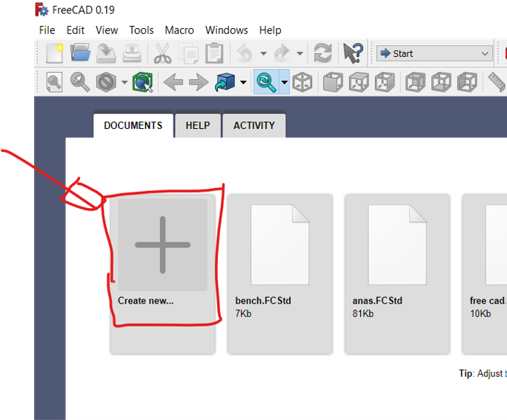The height and width of the screenshot is (420, 507).
Task: Switch to the ACTIVITY tab
Action: (x=254, y=126)
